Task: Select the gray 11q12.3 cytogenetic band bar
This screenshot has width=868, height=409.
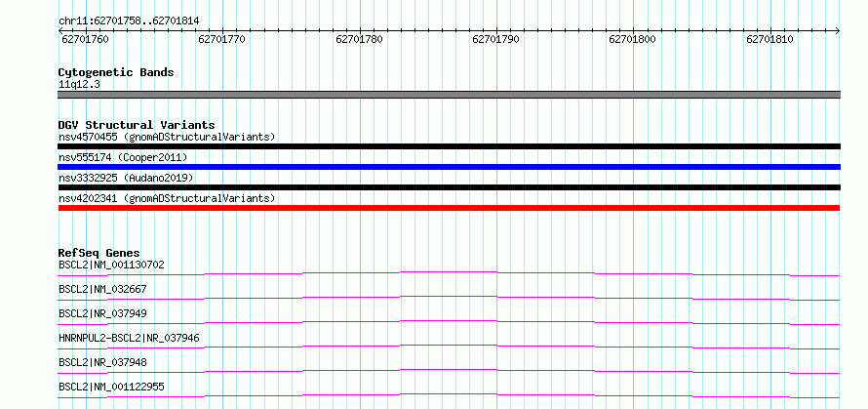Action: (x=449, y=95)
